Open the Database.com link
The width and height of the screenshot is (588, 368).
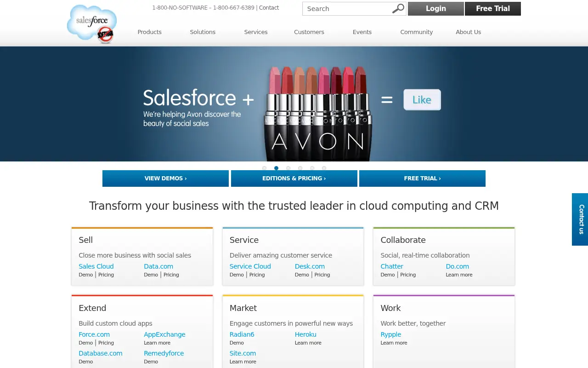(x=101, y=353)
